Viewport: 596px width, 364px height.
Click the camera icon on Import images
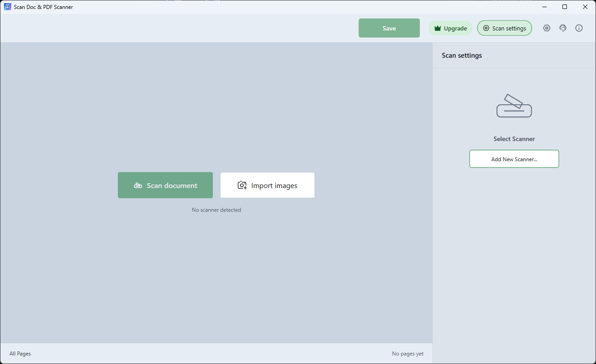pyautogui.click(x=242, y=185)
